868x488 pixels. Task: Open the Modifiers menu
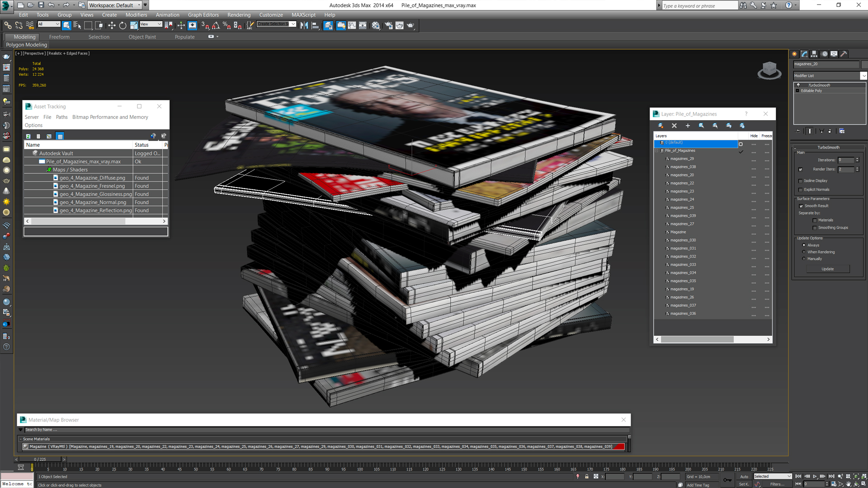(136, 15)
